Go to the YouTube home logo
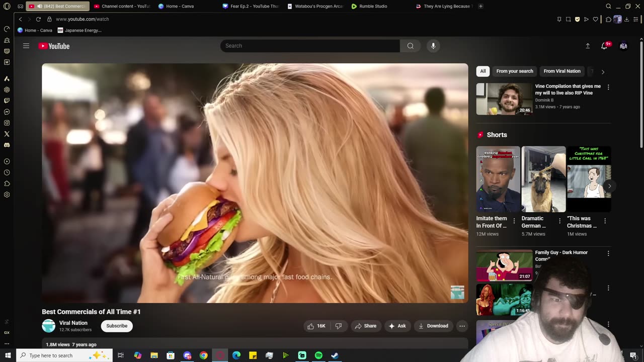Viewport: 644px width, 362px height. coord(54,46)
